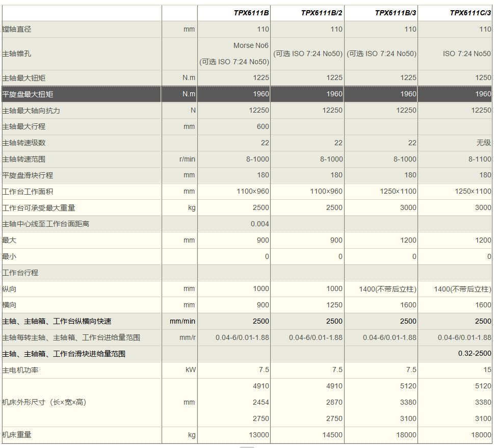Click the 0.32-2500 feed range cell
This screenshot has width=494, height=448.
[474, 354]
